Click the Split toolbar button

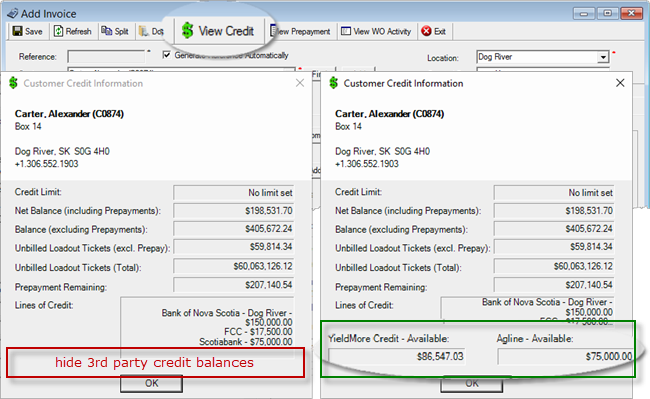[115, 31]
